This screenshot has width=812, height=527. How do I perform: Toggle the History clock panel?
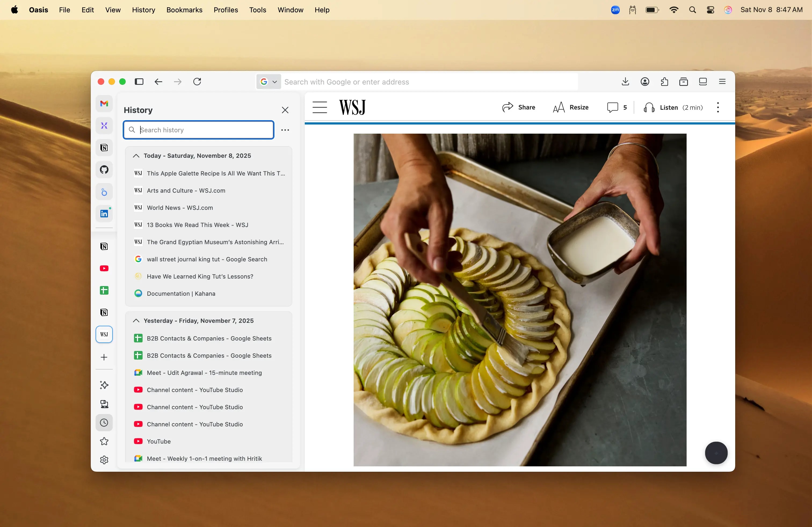coord(104,423)
